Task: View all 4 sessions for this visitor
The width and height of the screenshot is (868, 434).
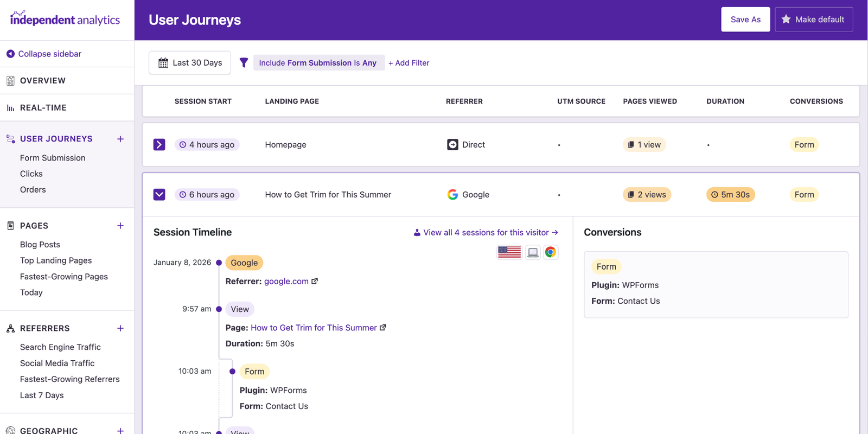Action: [x=486, y=233]
